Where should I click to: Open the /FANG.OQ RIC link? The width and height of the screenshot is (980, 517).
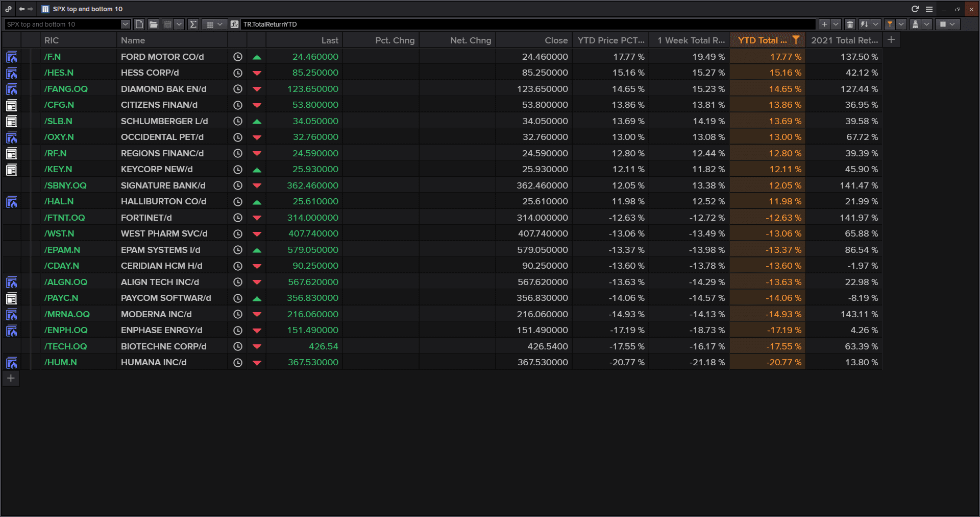66,89
